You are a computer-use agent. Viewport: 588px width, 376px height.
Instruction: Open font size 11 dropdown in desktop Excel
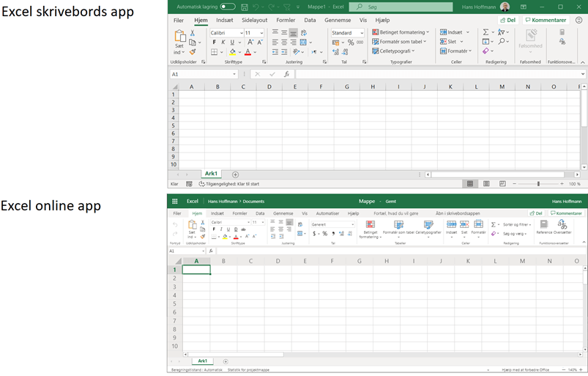(x=261, y=33)
